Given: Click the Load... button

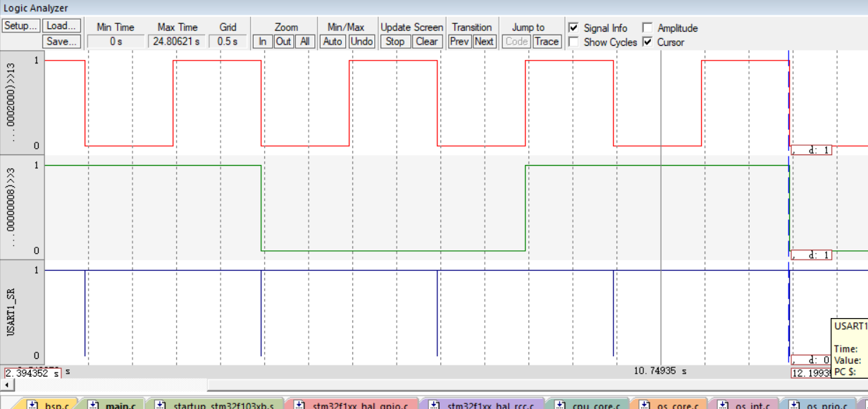Looking at the screenshot, I should [x=62, y=26].
